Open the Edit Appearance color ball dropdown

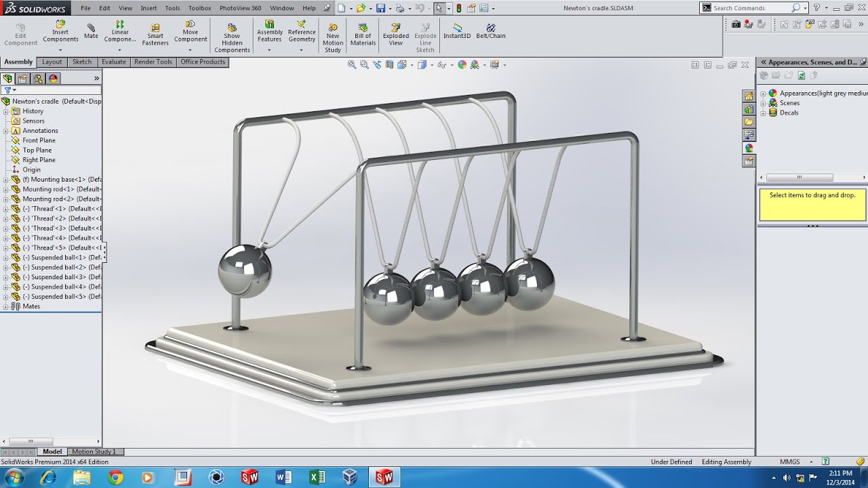pyautogui.click(x=462, y=64)
